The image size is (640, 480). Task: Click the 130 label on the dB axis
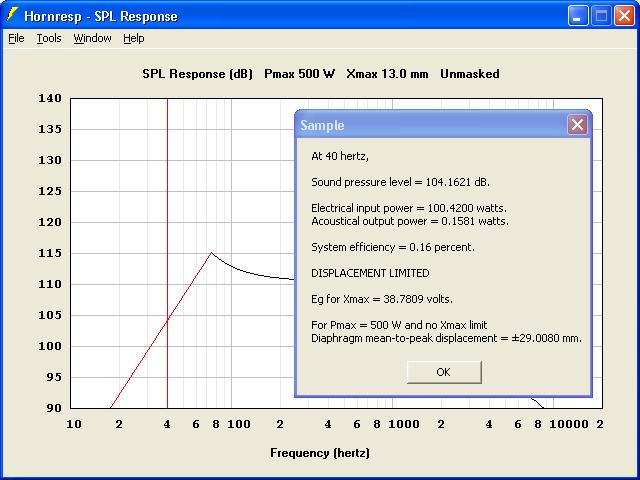point(50,160)
